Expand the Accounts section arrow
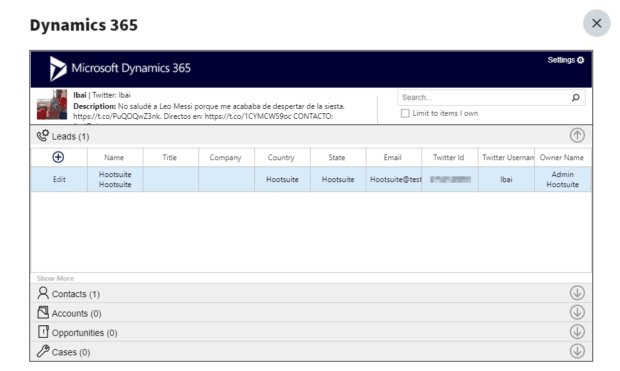The width and height of the screenshot is (620, 371). [577, 312]
